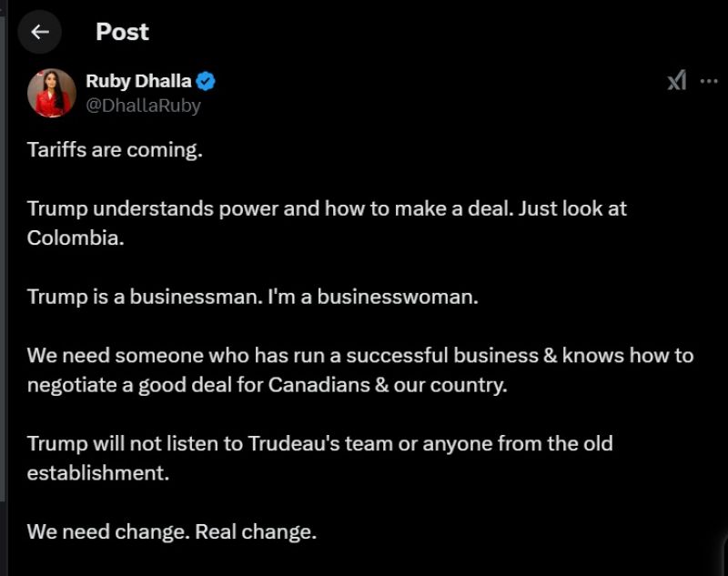Click the "Tariffs are coming." line

point(115,149)
